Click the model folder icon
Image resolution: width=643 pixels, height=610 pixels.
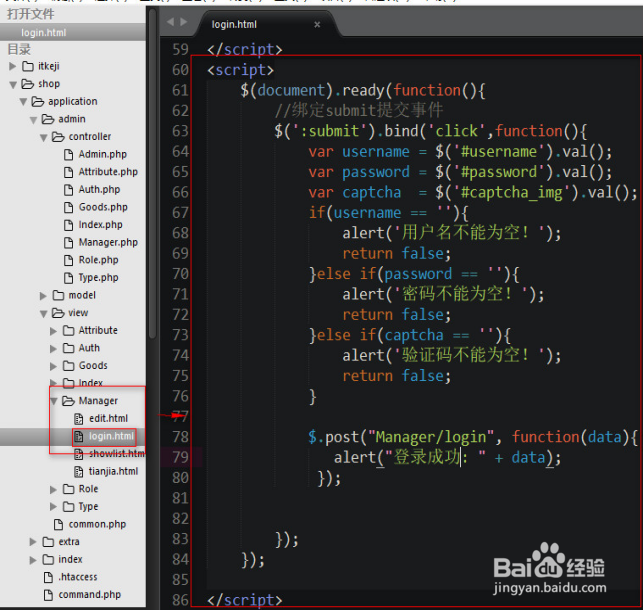click(58, 295)
